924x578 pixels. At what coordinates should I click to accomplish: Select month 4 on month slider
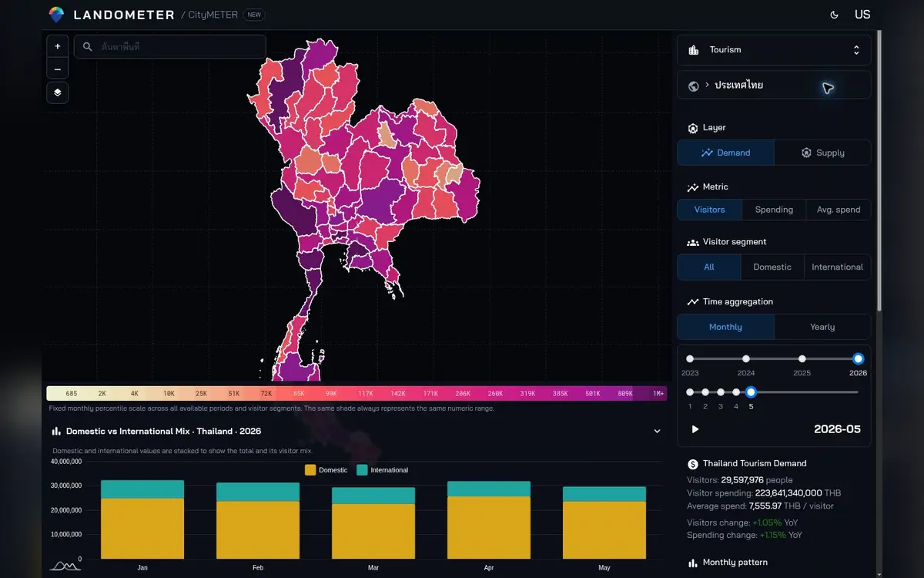point(736,392)
